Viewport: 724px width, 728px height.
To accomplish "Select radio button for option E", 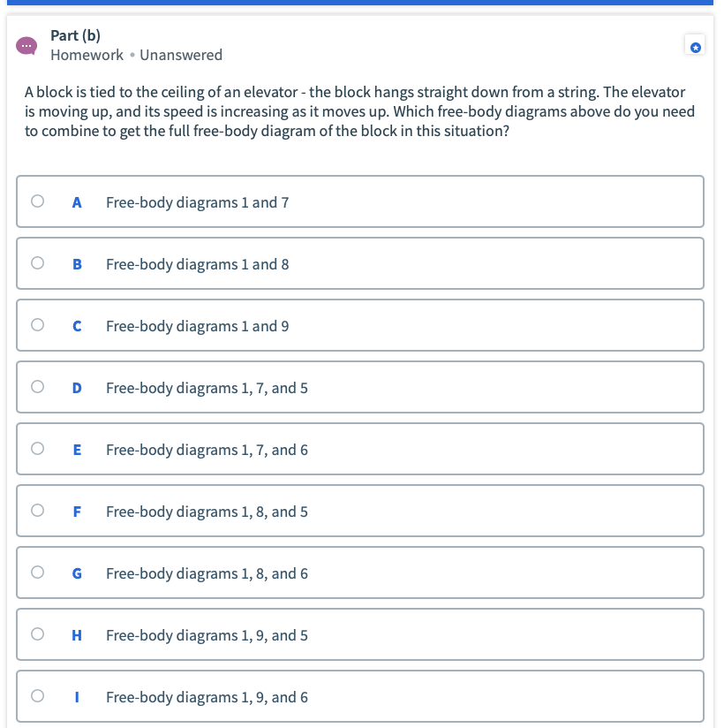I will [38, 448].
